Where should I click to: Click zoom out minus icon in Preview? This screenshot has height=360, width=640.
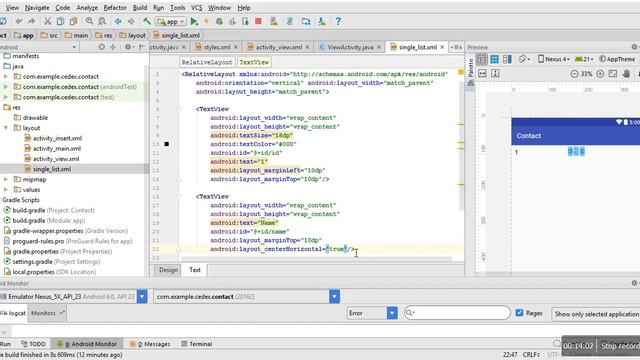pyautogui.click(x=574, y=74)
